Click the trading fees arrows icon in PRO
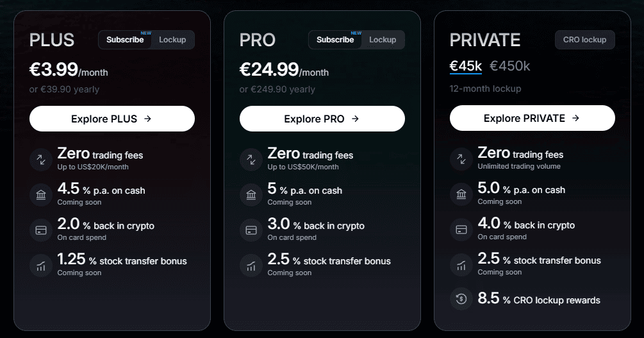The image size is (644, 338). coord(251,160)
